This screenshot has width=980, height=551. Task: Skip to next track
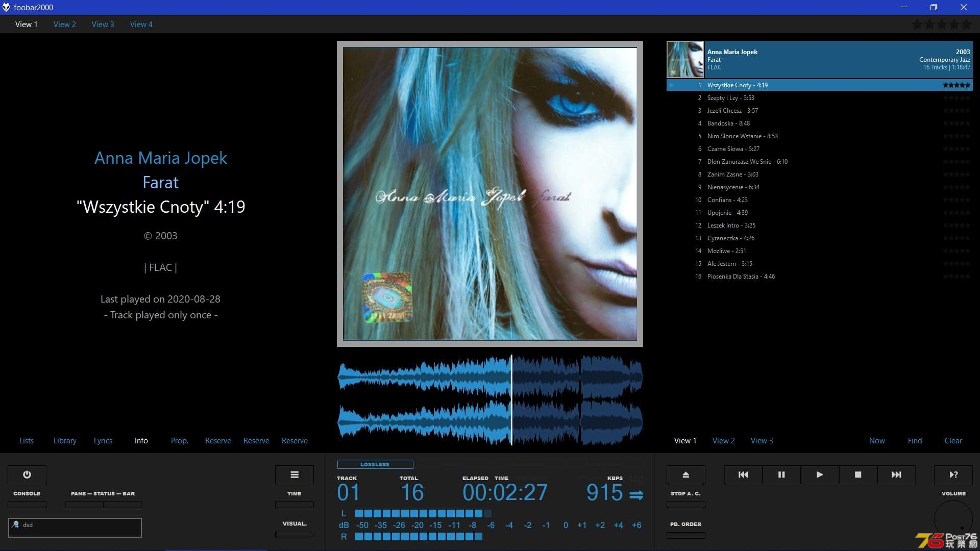point(896,474)
